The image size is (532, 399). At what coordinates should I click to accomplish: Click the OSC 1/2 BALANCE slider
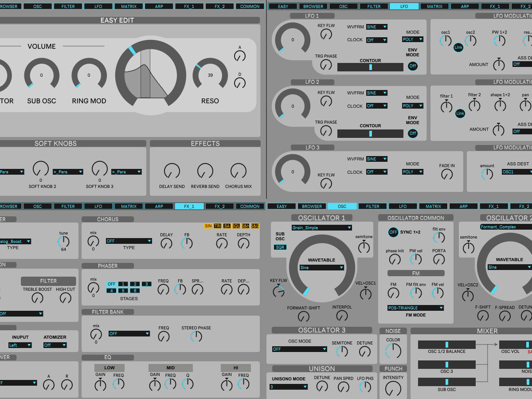click(446, 344)
